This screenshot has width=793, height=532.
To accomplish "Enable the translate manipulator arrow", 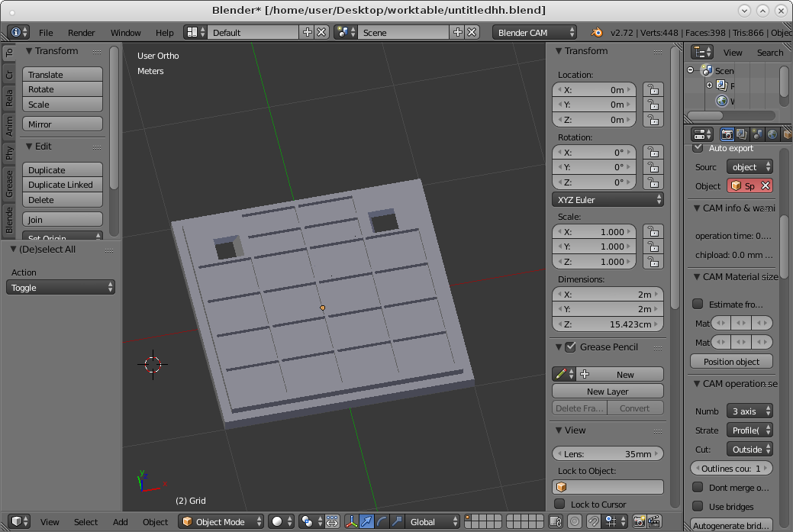I will click(366, 521).
